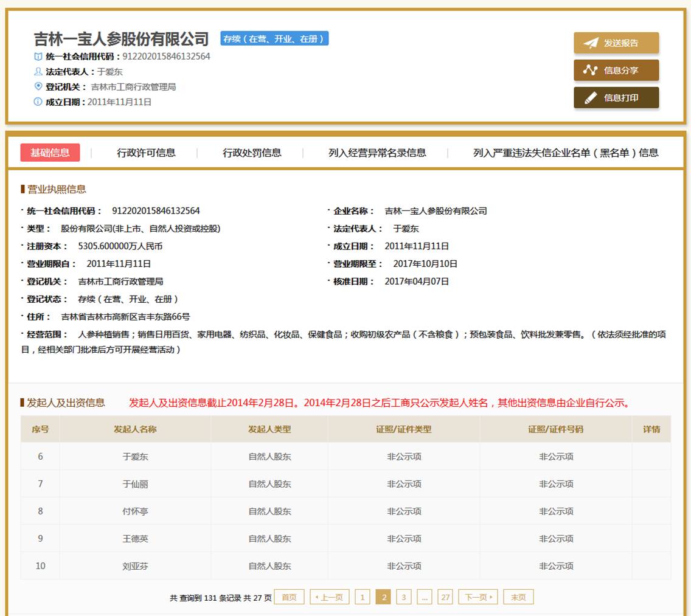This screenshot has width=691, height=616.
Task: Click the 存续 status badge
Action: click(274, 39)
